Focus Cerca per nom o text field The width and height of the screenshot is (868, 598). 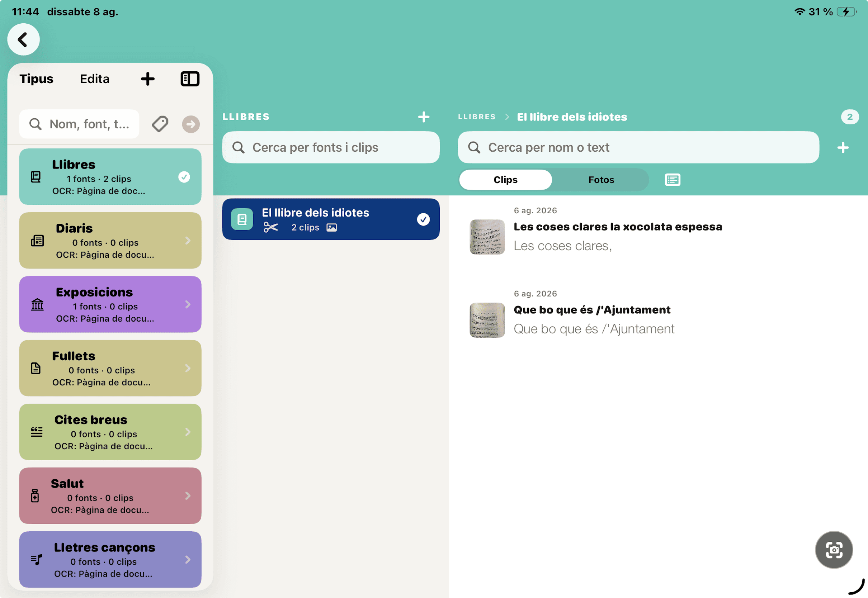click(x=638, y=147)
